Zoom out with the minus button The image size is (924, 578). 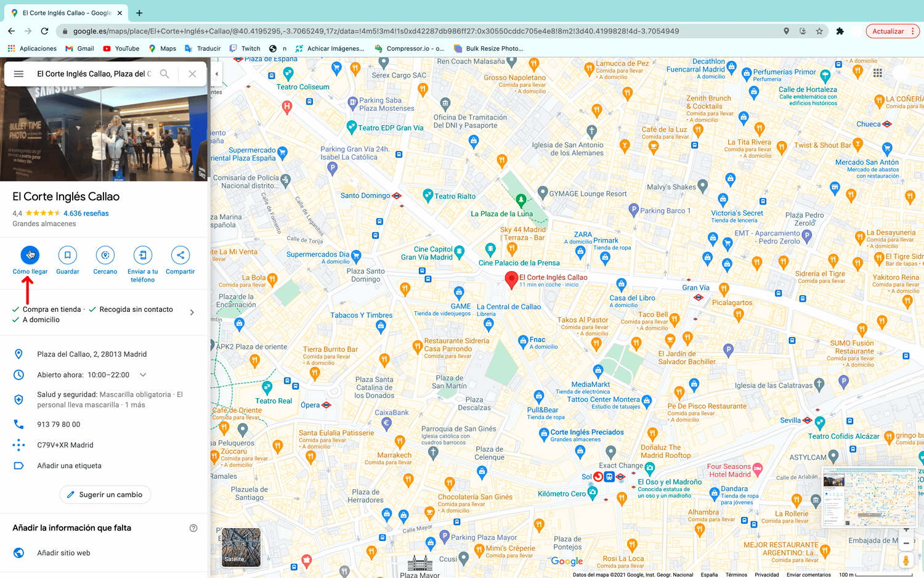tap(906, 543)
